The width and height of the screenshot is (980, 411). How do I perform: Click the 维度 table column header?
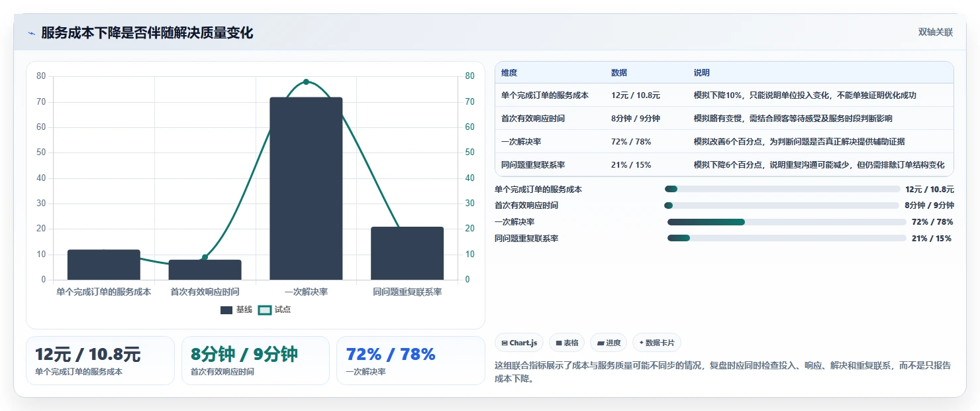point(509,72)
